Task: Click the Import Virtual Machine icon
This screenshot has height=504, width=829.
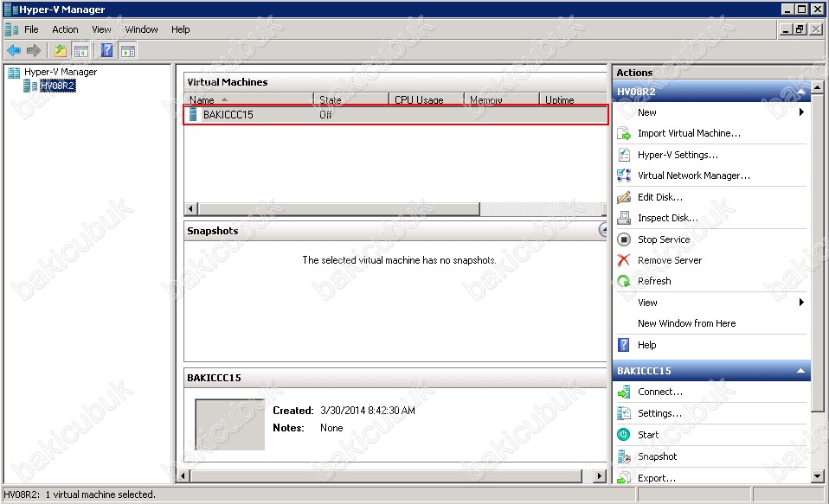Action: coord(624,134)
